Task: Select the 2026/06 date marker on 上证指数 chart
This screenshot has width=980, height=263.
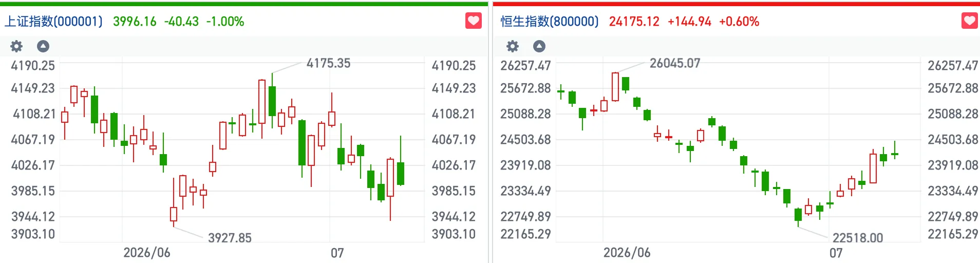Action: pos(147,253)
